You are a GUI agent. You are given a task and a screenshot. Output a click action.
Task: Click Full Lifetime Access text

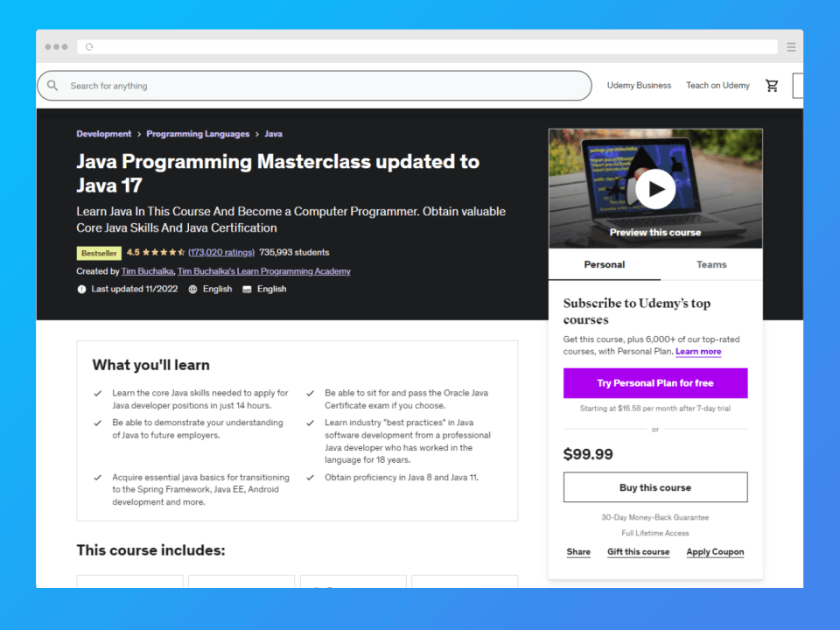click(655, 533)
